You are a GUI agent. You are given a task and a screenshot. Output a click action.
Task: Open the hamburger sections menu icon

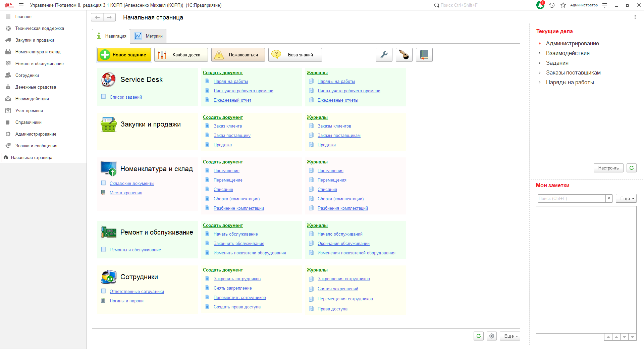[21, 5]
